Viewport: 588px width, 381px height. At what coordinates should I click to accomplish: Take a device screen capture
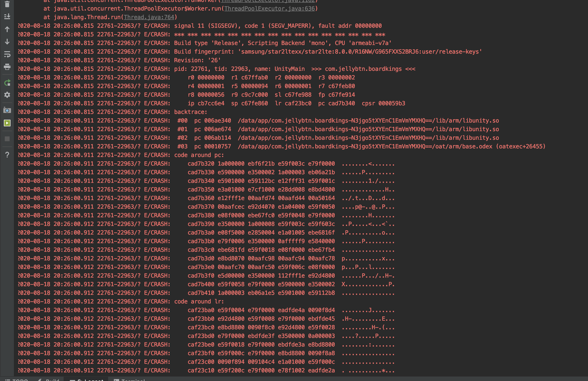[x=7, y=110]
